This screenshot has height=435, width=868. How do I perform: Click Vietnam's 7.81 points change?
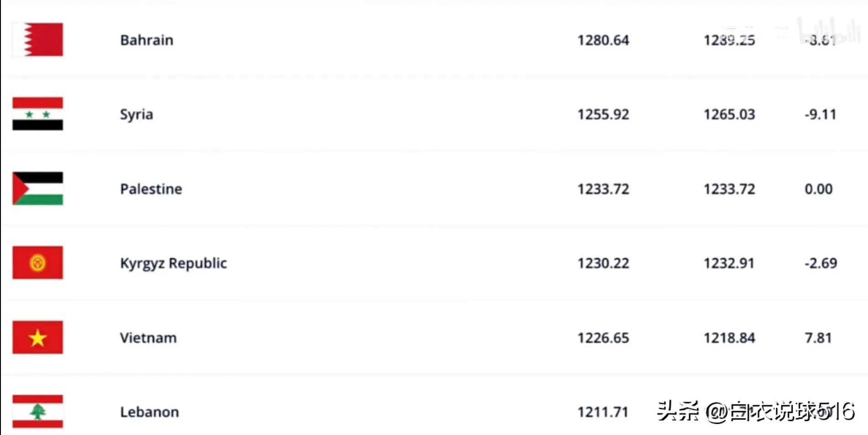[x=818, y=338]
